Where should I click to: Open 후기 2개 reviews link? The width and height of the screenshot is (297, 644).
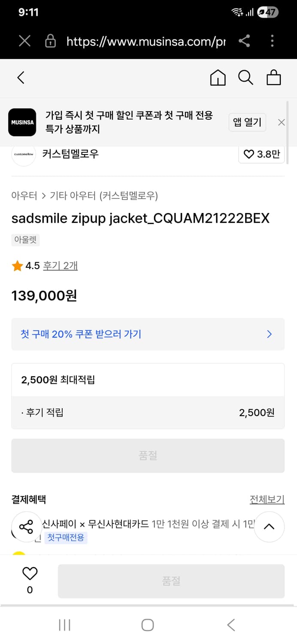60,265
